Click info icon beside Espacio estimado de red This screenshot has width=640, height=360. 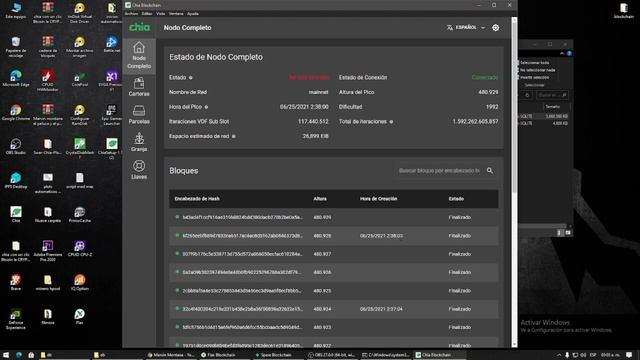233,136
